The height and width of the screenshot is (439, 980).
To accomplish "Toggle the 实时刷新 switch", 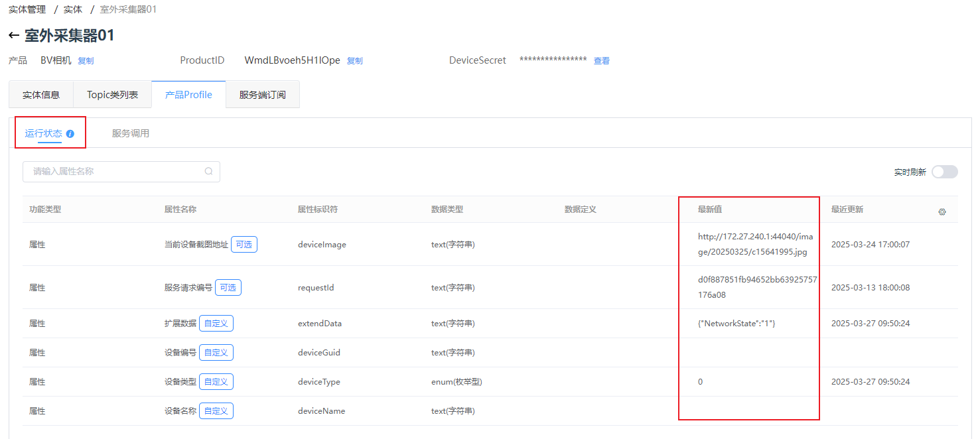I will click(x=945, y=172).
